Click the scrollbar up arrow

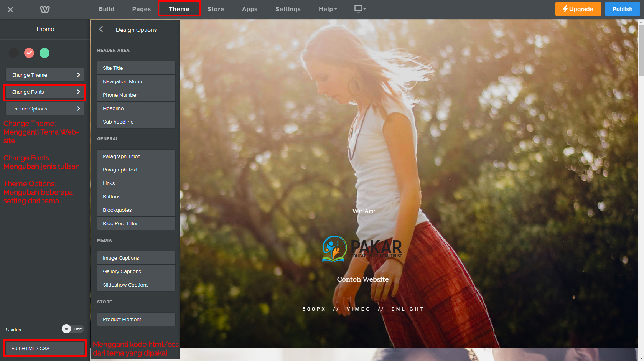(x=641, y=22)
